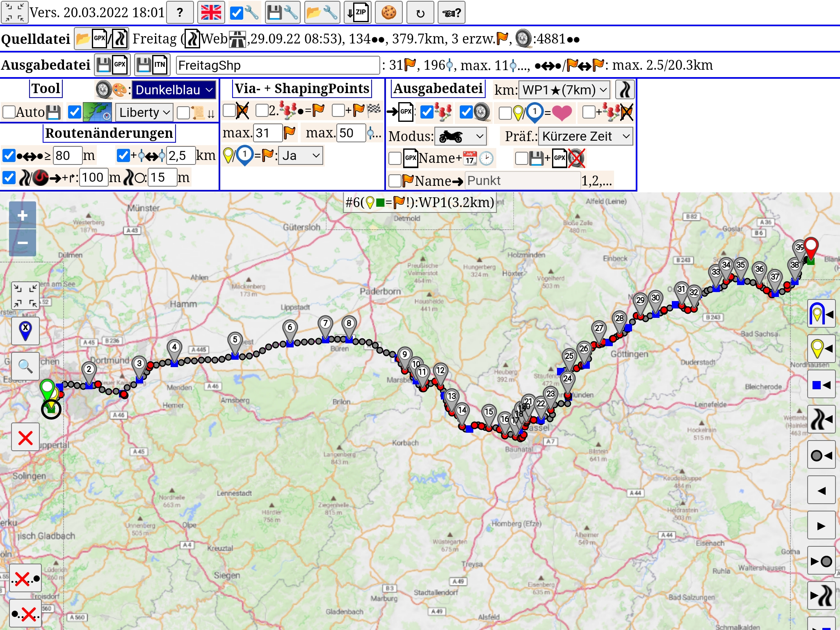Viewport: 840px width, 630px height.
Task: Open the map search magnifier button
Action: pos(25,366)
